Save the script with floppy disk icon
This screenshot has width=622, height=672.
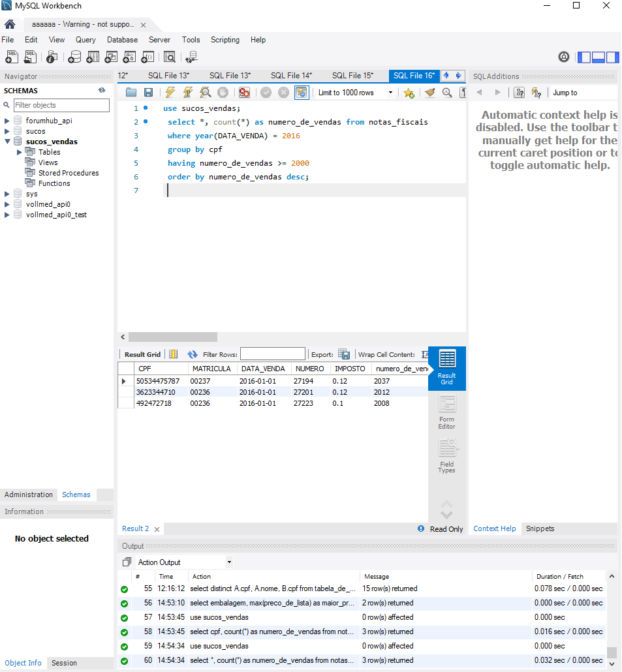pyautogui.click(x=148, y=92)
